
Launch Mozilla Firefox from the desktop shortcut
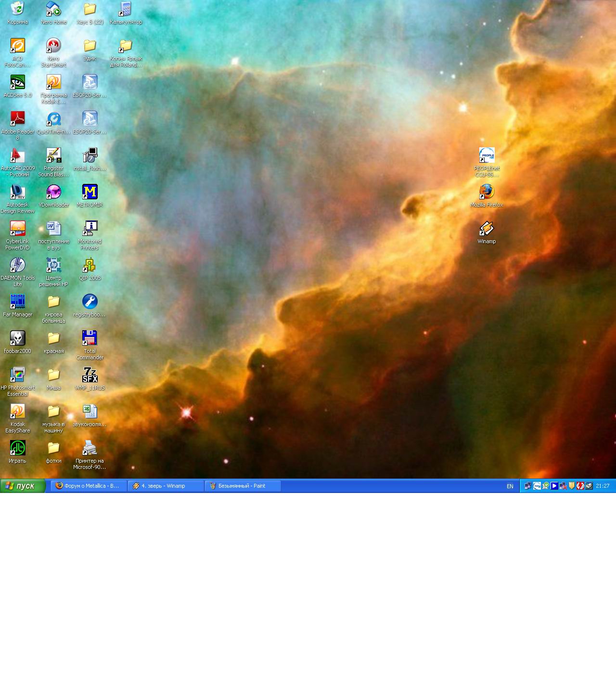tap(487, 192)
